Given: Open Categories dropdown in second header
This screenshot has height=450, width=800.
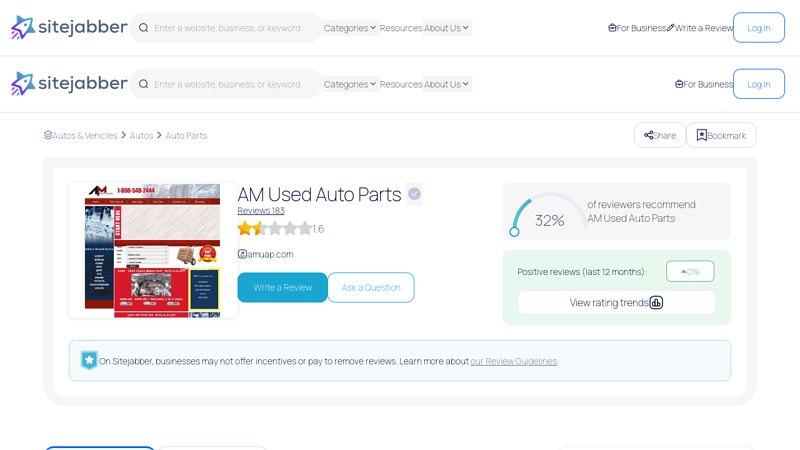Looking at the screenshot, I should (350, 84).
